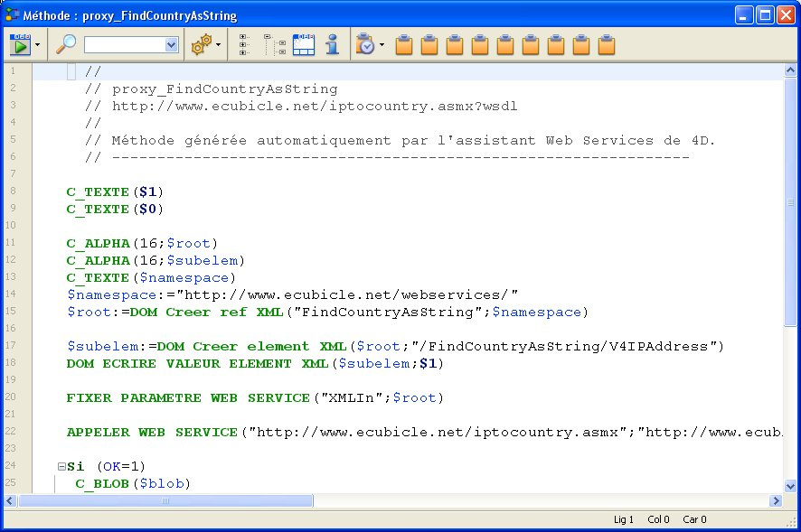
Task: Open the gears macro dropdown arrow
Action: 219,45
